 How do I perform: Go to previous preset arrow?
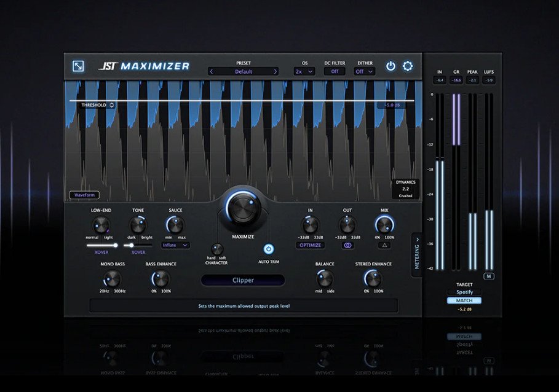[x=212, y=71]
